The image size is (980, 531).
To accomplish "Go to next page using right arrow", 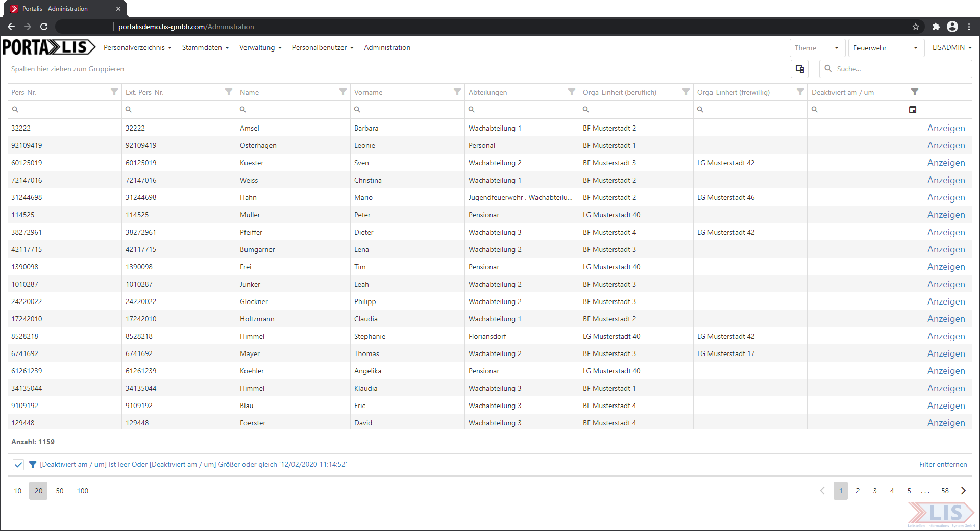I will 963,491.
